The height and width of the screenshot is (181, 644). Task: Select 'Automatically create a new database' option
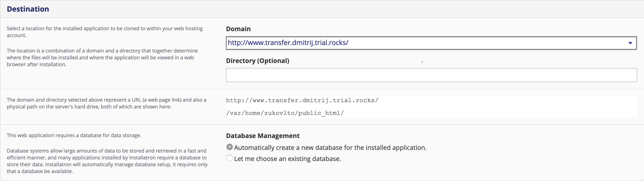(x=229, y=147)
